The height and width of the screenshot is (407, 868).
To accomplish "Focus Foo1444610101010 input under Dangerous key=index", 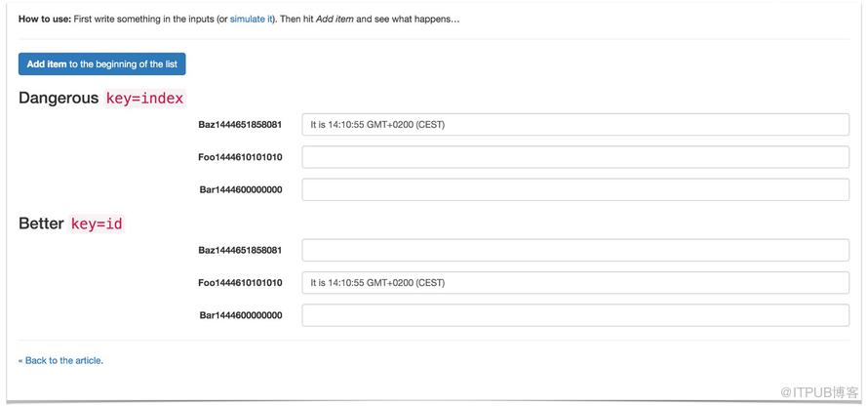I will click(575, 157).
